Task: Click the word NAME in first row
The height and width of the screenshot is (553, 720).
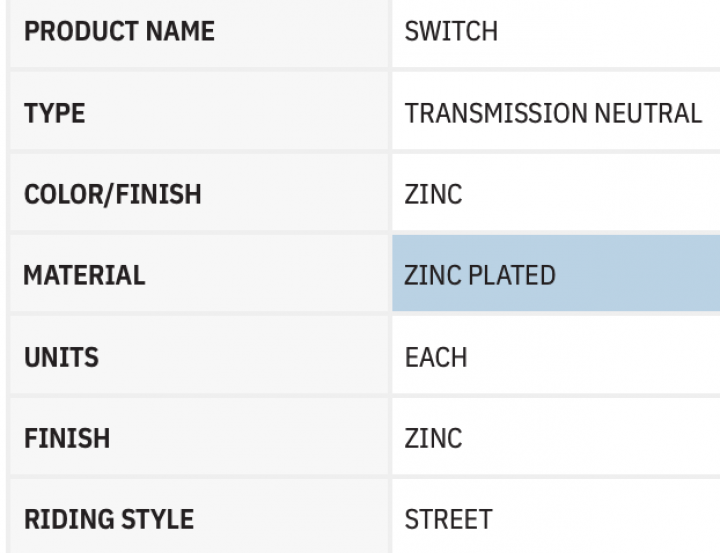Action: tap(180, 31)
